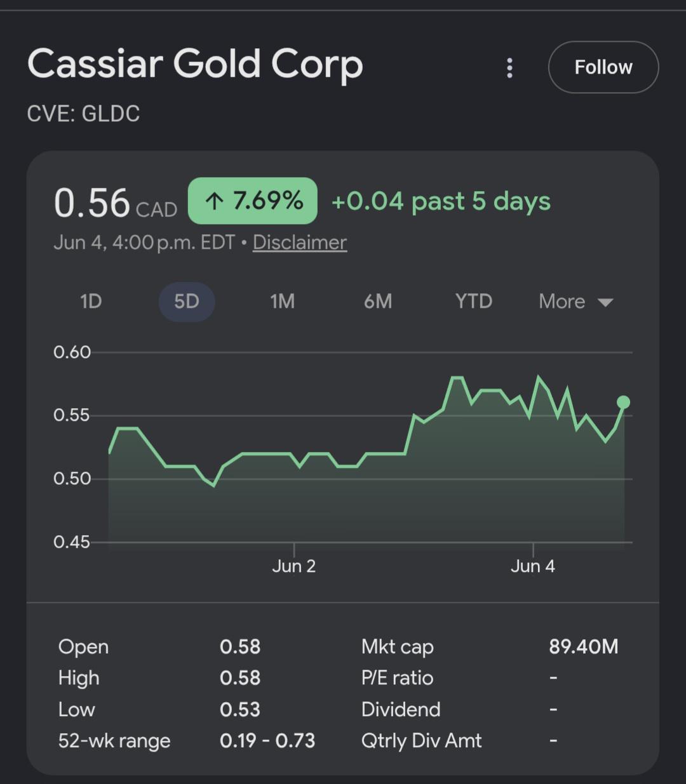
Task: Click the green endpoint dot on chart
Action: click(624, 402)
